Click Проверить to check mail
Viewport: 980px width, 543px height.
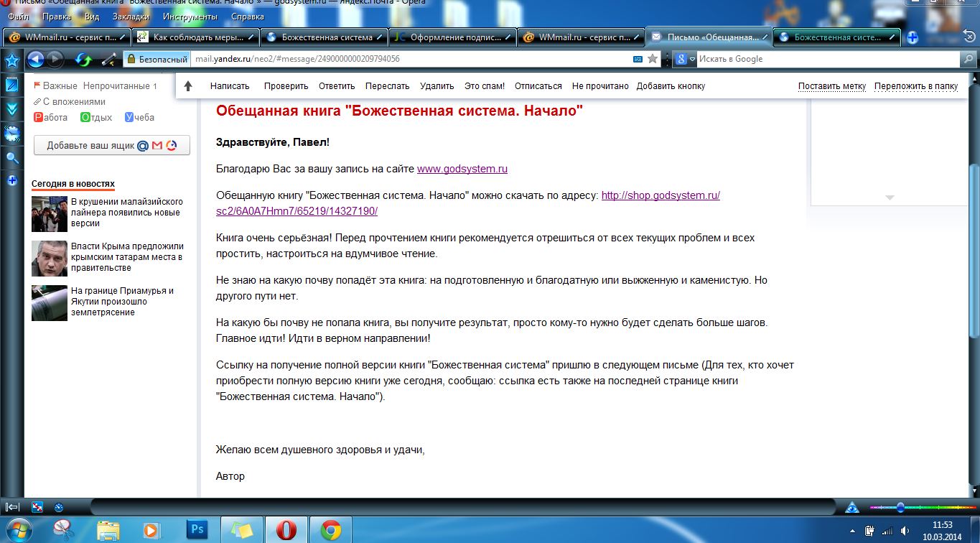click(286, 86)
